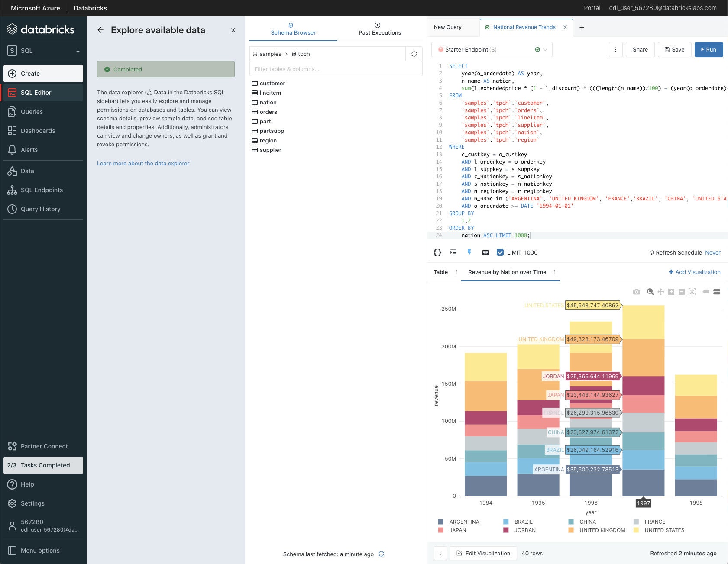This screenshot has width=728, height=564.
Task: Select the chart zoom magnifier tool
Action: tap(650, 292)
